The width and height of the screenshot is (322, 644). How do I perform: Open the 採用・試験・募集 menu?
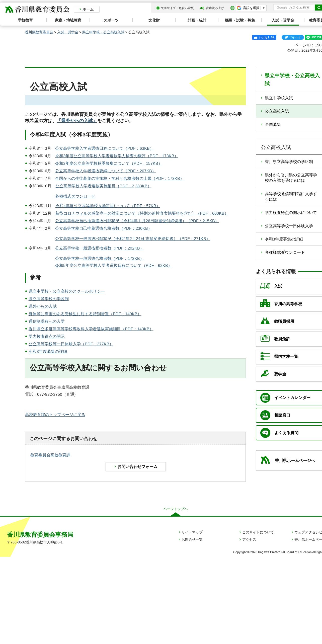tap(240, 20)
